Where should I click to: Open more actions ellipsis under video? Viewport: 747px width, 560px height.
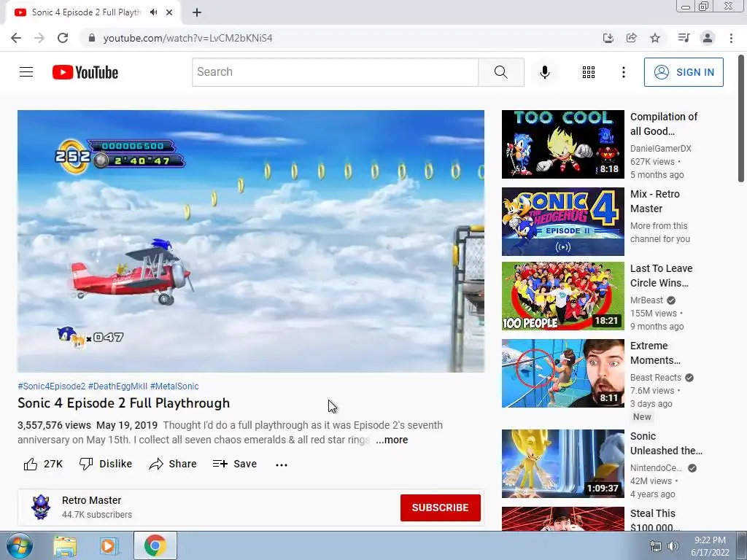(282, 464)
